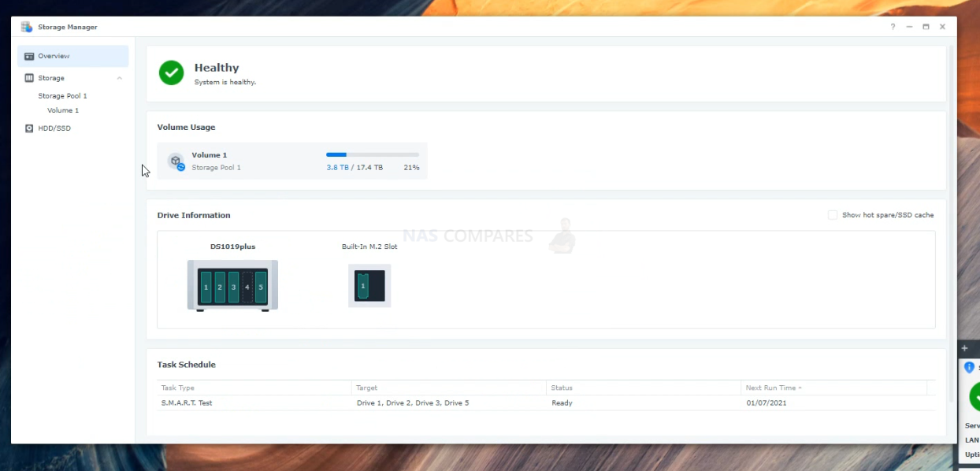Screen dimensions: 980x471
Task: Click the Ready status cell
Action: pos(562,402)
